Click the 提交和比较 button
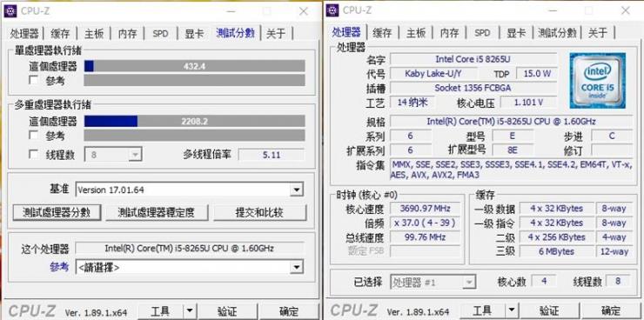 tap(259, 212)
